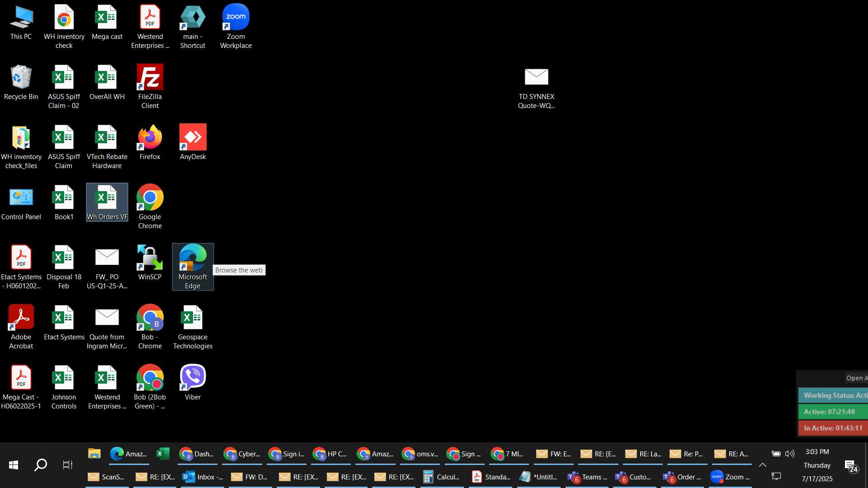Launch Bob - Chrome profile shortcut
Image resolution: width=868 pixels, height=488 pixels.
pyautogui.click(x=150, y=328)
